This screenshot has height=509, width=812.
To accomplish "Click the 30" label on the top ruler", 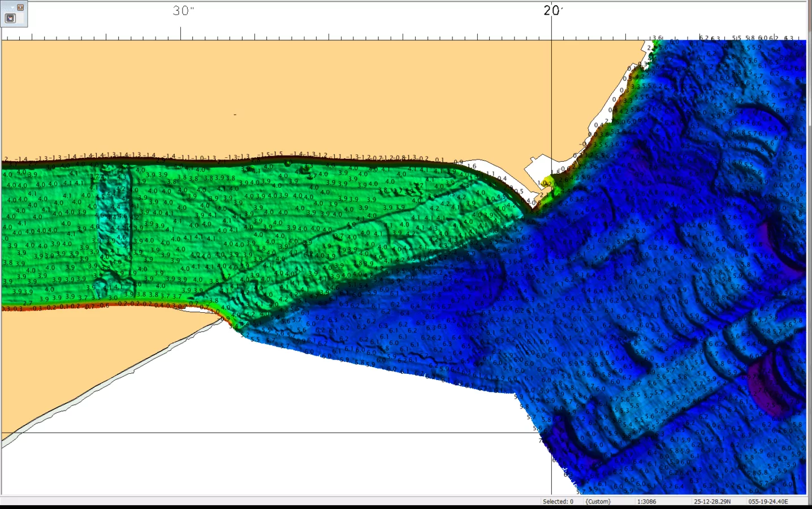I will 182,10.
